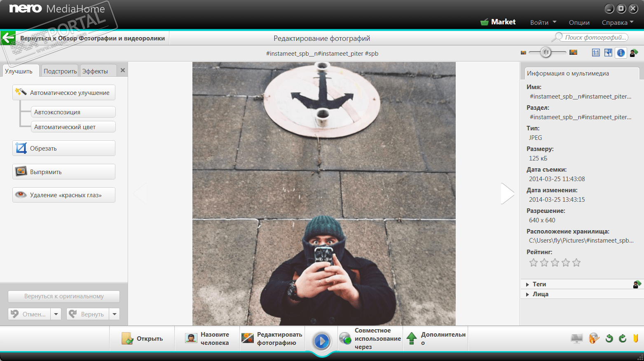
Task: Click the Автоэкспозиция button
Action: tap(73, 112)
